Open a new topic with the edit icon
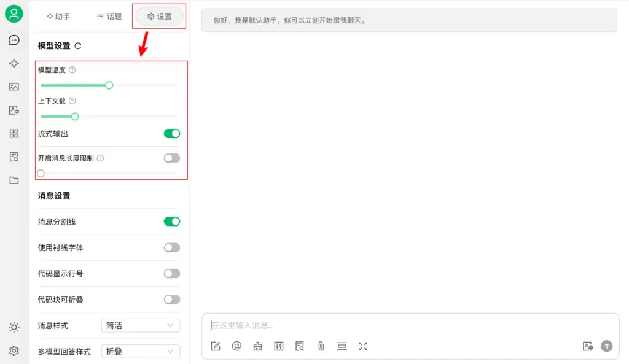Image resolution: width=629 pixels, height=364 pixels. click(x=216, y=346)
